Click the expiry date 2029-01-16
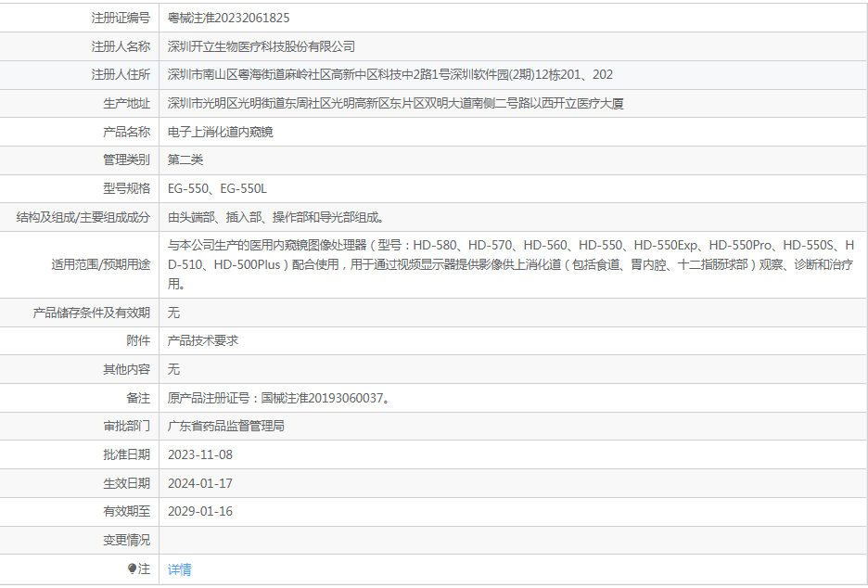The height and width of the screenshot is (588, 868). [x=200, y=512]
